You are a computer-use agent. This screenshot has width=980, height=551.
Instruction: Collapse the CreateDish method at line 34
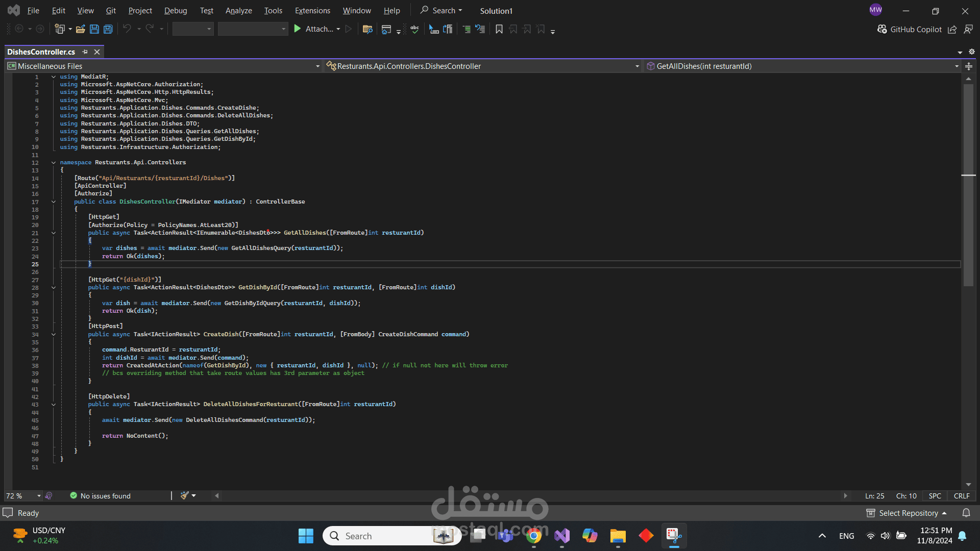pos(53,334)
